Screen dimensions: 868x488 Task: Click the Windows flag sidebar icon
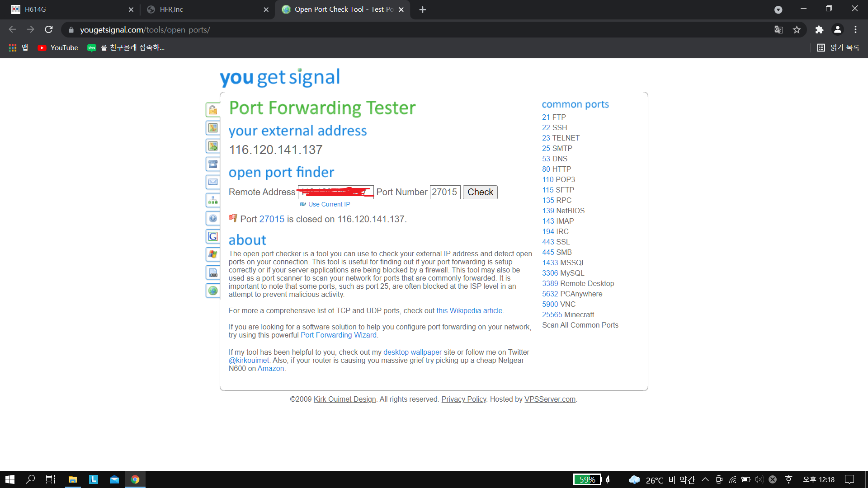click(x=213, y=254)
